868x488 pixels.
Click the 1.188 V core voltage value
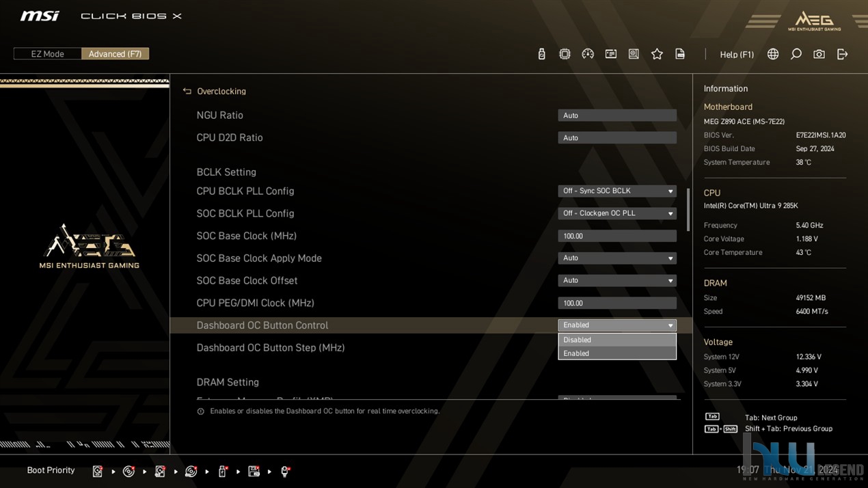(x=807, y=239)
